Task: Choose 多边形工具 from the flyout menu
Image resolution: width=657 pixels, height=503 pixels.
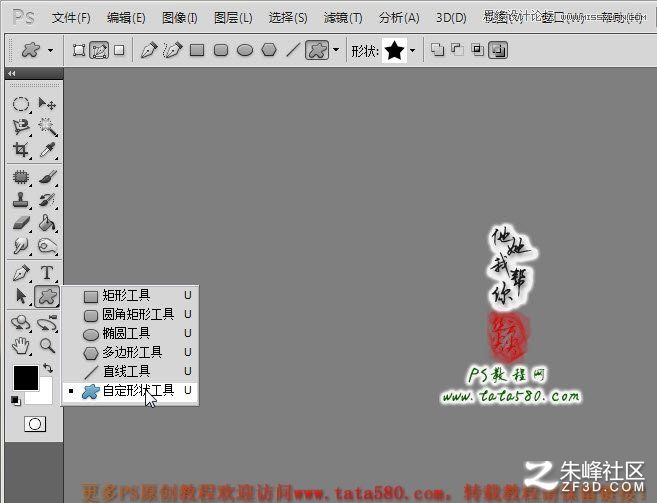Action: (130, 352)
